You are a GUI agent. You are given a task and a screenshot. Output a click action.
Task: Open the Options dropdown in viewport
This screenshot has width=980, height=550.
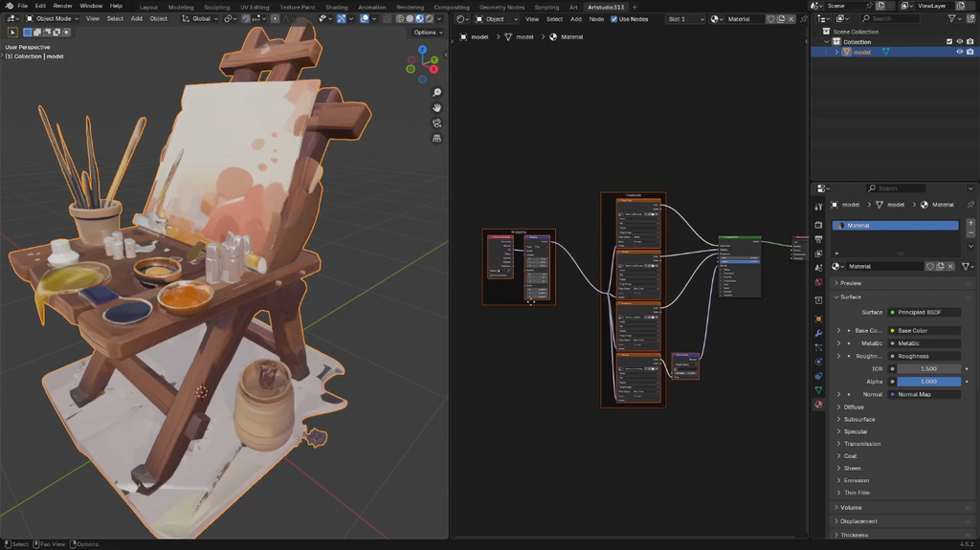tap(428, 33)
